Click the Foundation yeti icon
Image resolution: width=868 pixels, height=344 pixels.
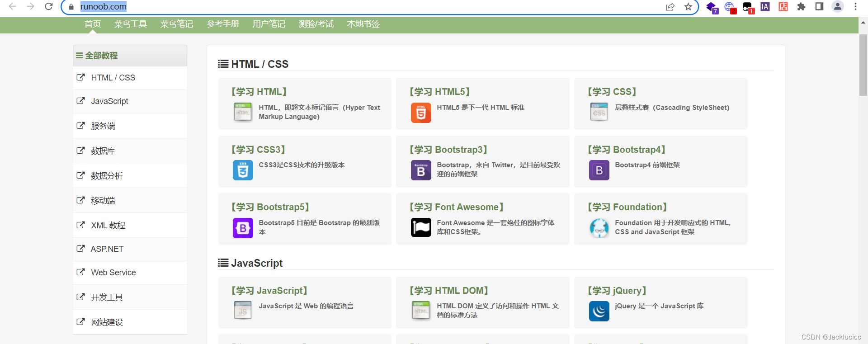(599, 228)
